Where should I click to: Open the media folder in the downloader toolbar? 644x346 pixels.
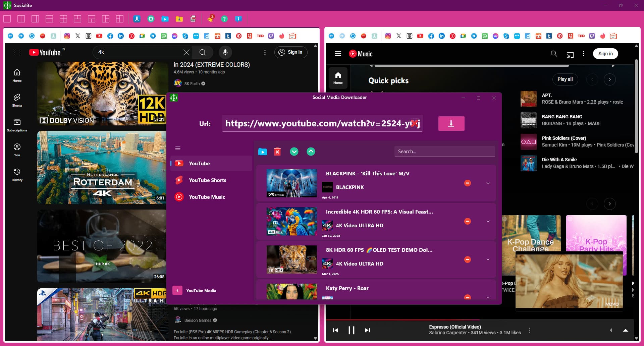coord(263,152)
